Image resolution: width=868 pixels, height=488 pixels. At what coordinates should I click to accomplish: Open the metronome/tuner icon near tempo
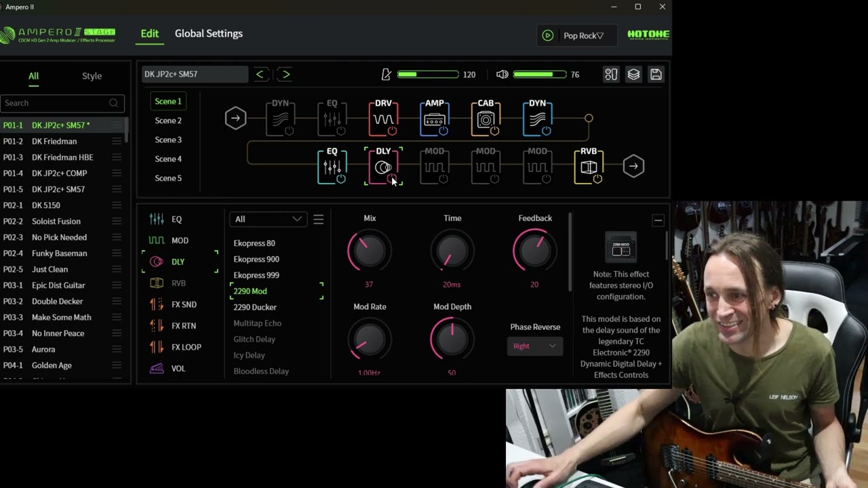[x=387, y=75]
